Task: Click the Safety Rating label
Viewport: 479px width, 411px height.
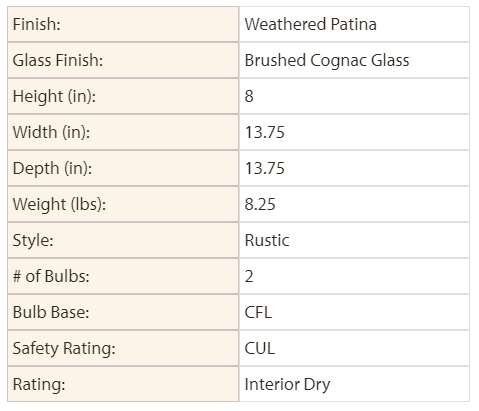Action: click(x=64, y=348)
